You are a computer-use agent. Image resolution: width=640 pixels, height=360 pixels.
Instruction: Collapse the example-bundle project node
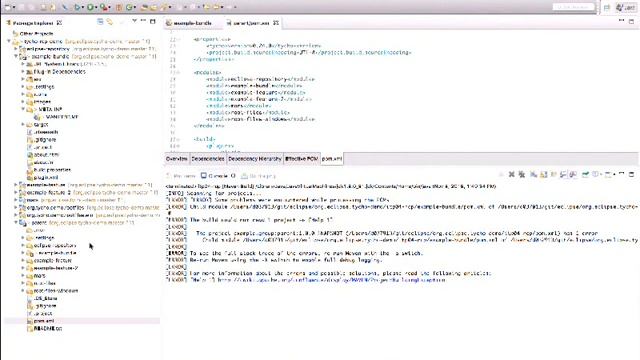[x=16, y=56]
